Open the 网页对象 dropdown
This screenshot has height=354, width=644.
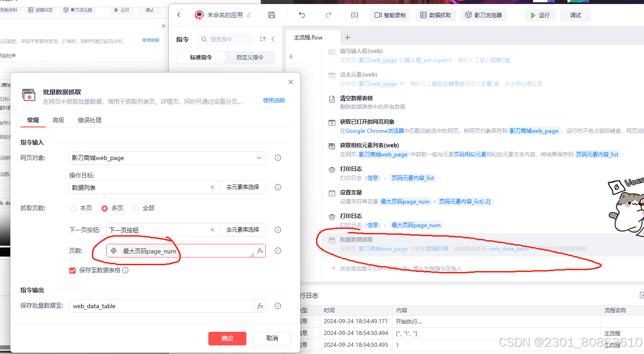click(x=167, y=158)
